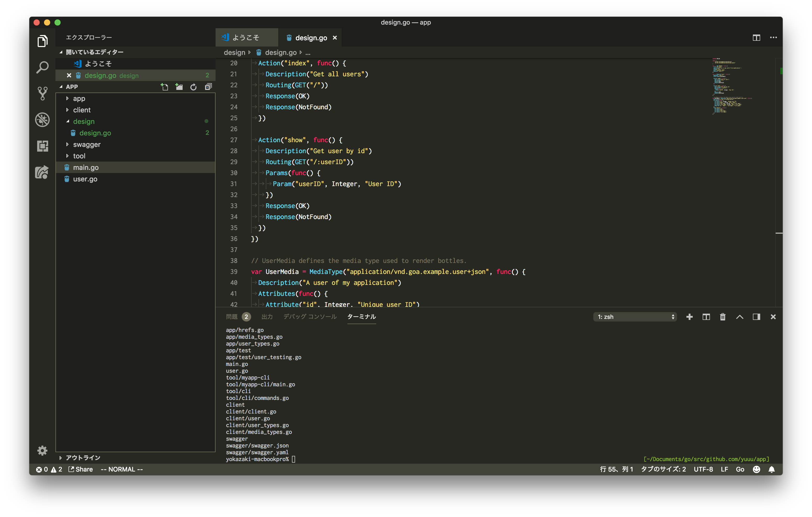The height and width of the screenshot is (517, 812).
Task: Maximize the panel with the chevron icon
Action: click(x=740, y=317)
